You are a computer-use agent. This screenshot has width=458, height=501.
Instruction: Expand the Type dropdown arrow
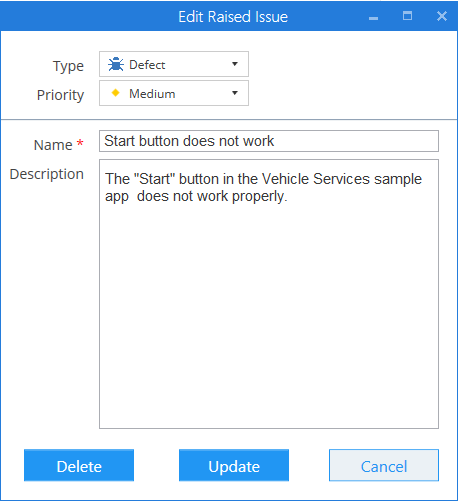click(235, 64)
